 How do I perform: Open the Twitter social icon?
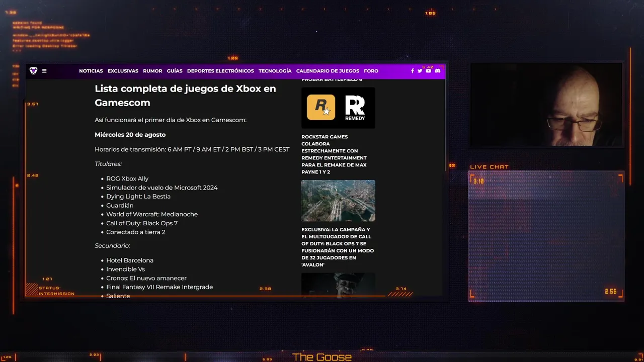[420, 71]
